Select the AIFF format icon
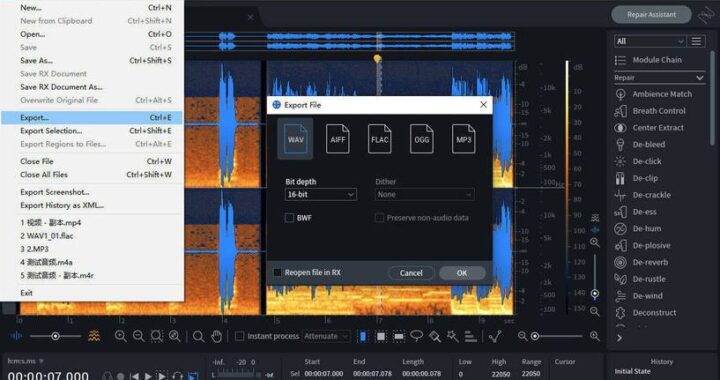 [338, 139]
